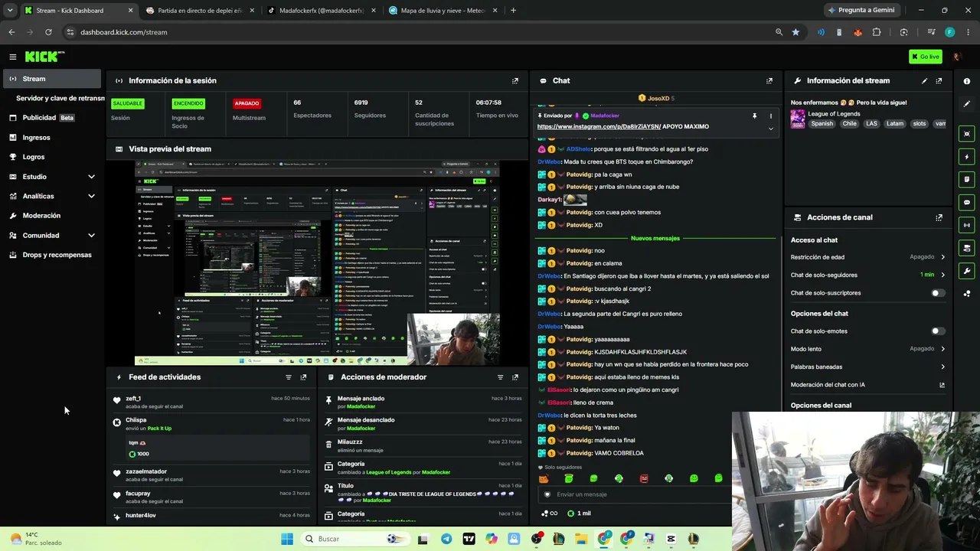Viewport: 980px width, 551px height.
Task: Toggle the stream preview widget icon in right sidebar
Action: pyautogui.click(x=967, y=134)
